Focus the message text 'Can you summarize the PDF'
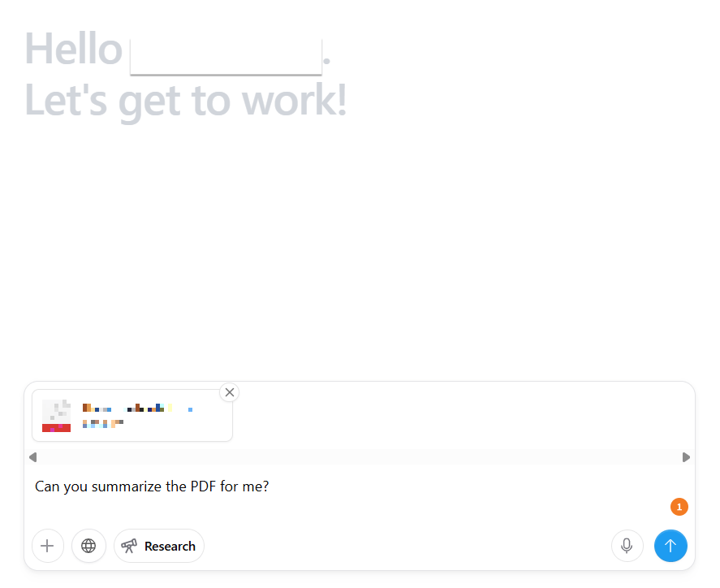The width and height of the screenshot is (720, 588). (152, 486)
